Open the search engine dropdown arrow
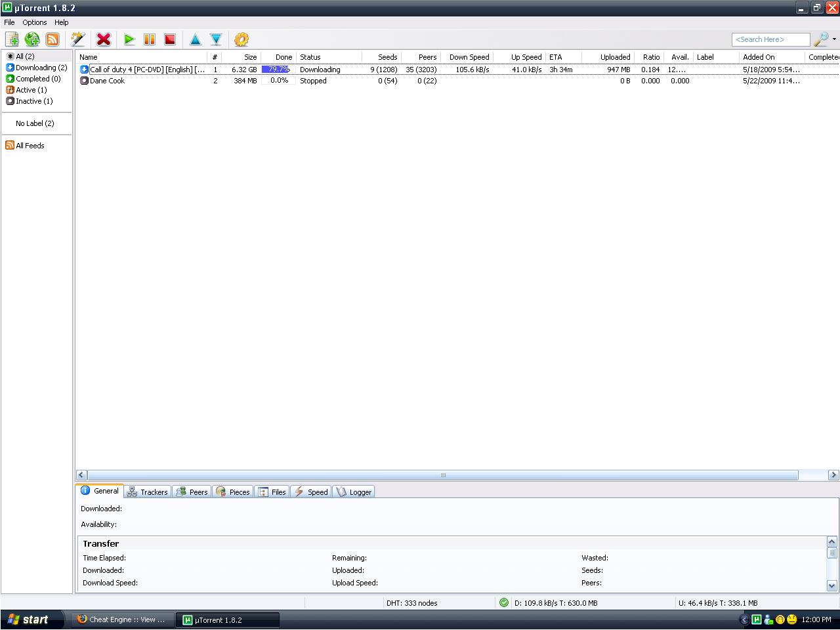The width and height of the screenshot is (840, 630). click(x=834, y=39)
